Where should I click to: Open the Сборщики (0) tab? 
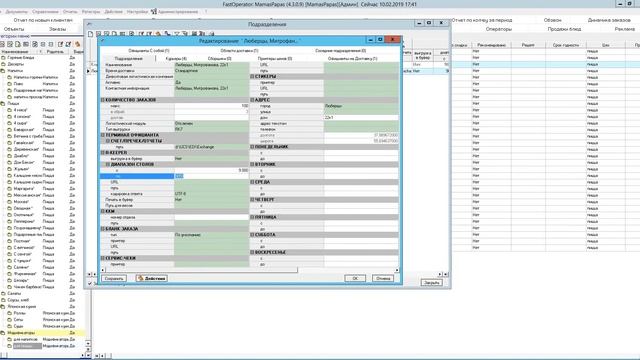coord(220,59)
